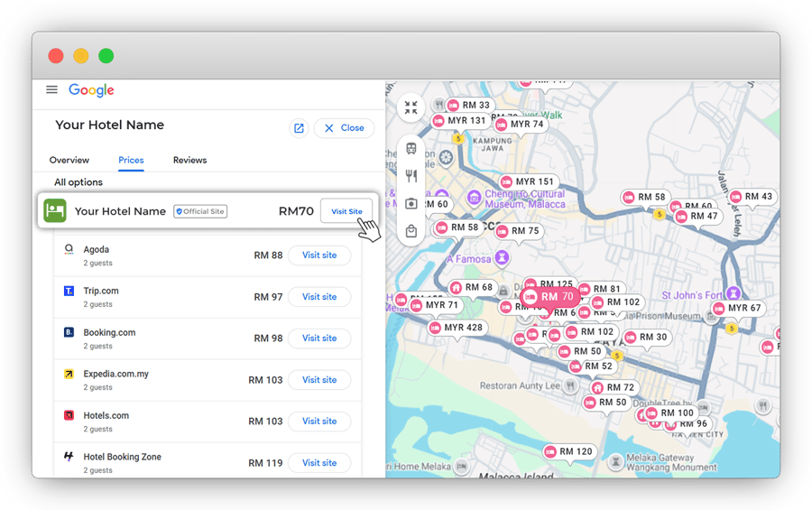This screenshot has width=812, height=510.
Task: Show restaurants via fork and knife icon
Action: (x=411, y=176)
